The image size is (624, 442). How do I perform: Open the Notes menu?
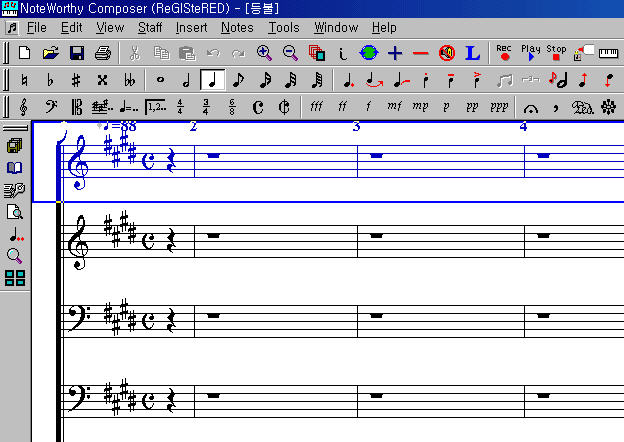[x=237, y=28]
